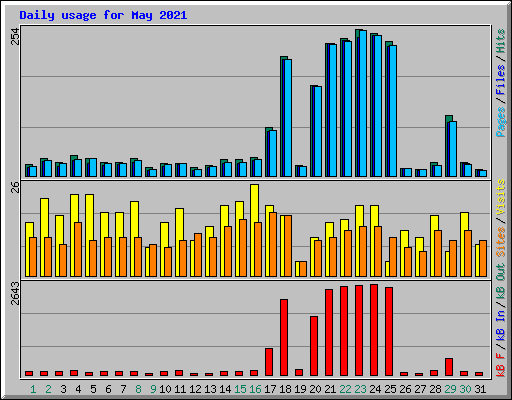Select day label 23 on the x-axis
Image resolution: width=512 pixels, height=400 pixels.
tap(360, 389)
